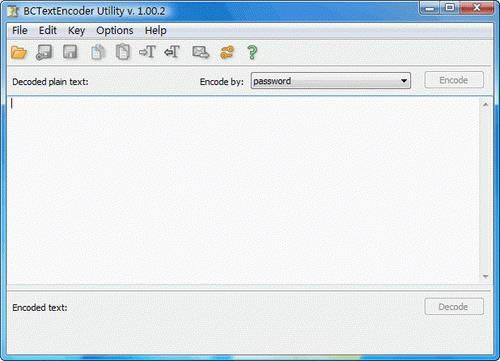Click the Encode by label
This screenshot has width=500, height=361.
point(222,82)
